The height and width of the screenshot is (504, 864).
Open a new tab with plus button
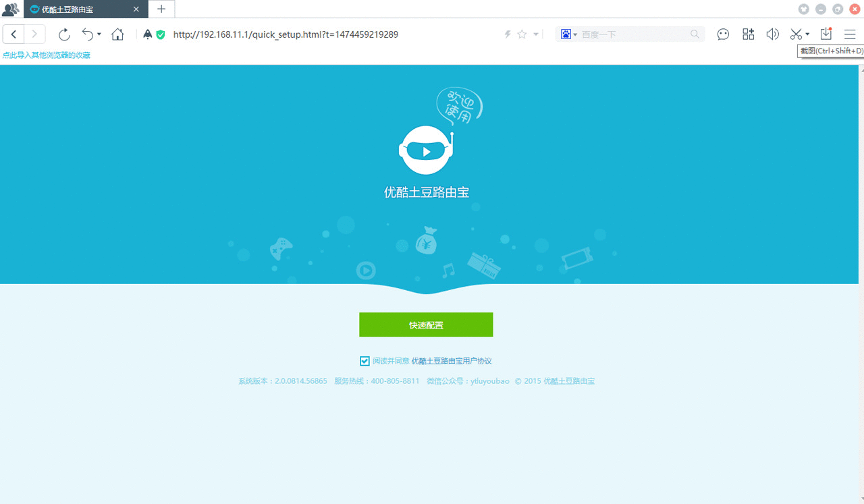[161, 9]
